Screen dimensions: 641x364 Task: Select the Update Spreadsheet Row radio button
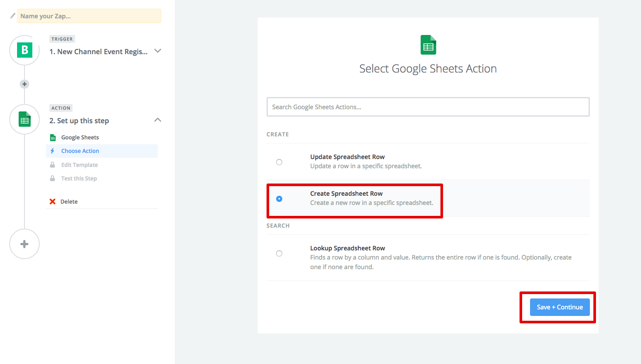tap(279, 162)
